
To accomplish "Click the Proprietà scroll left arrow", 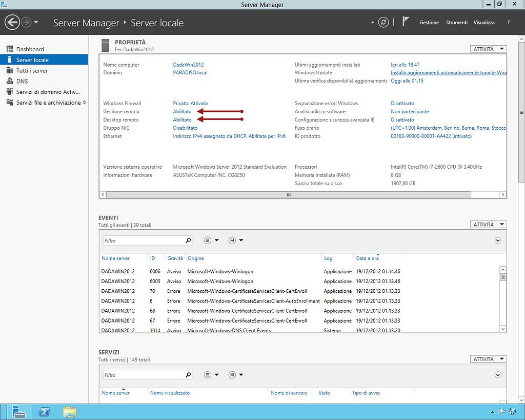I will (103, 194).
